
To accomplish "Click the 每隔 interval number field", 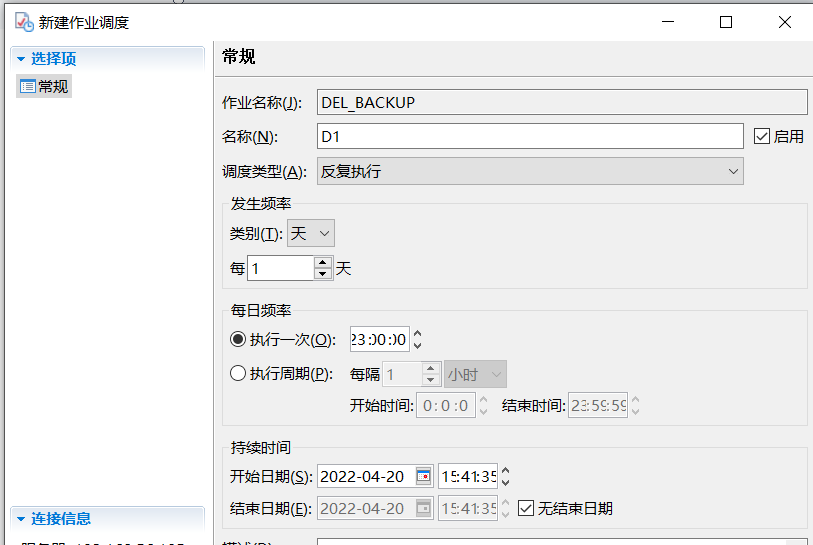I will click(402, 374).
